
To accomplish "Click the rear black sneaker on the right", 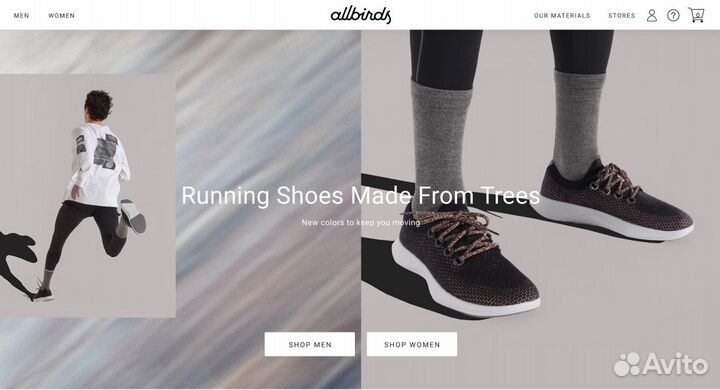I will 615,200.
